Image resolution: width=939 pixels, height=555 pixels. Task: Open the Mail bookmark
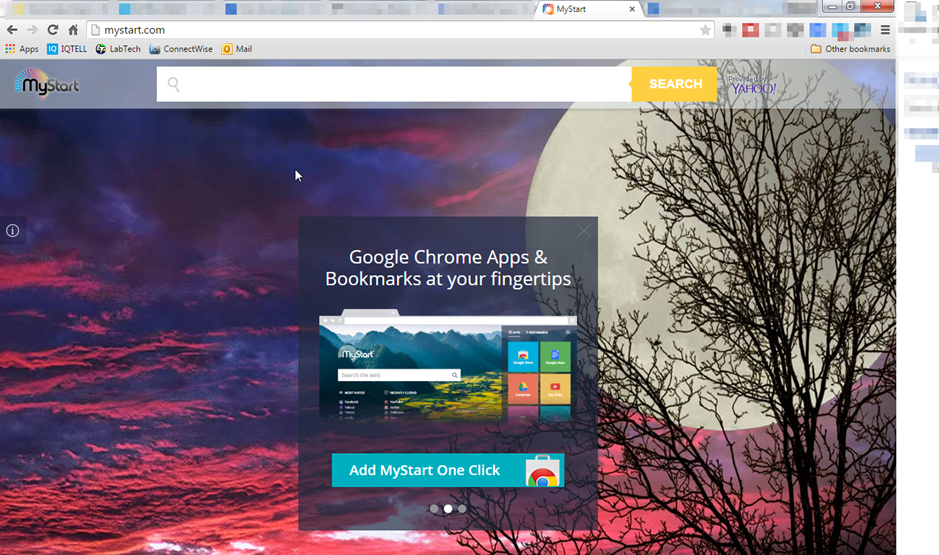(237, 49)
